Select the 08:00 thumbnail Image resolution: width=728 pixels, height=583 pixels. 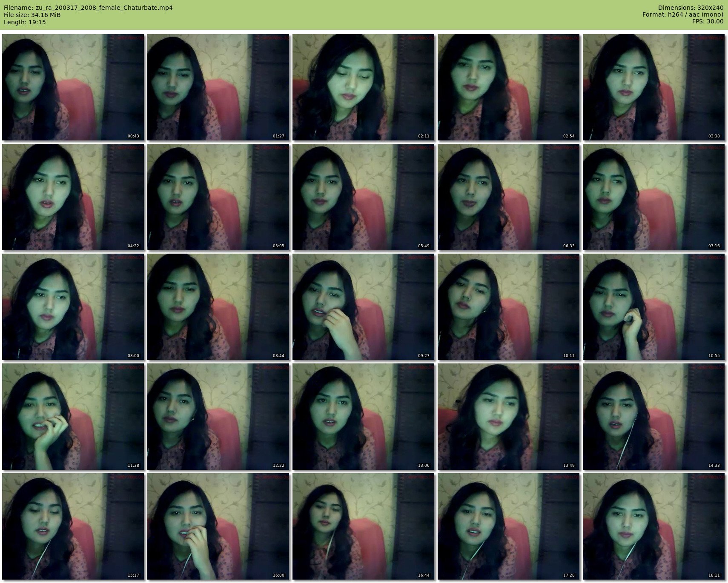pyautogui.click(x=73, y=307)
